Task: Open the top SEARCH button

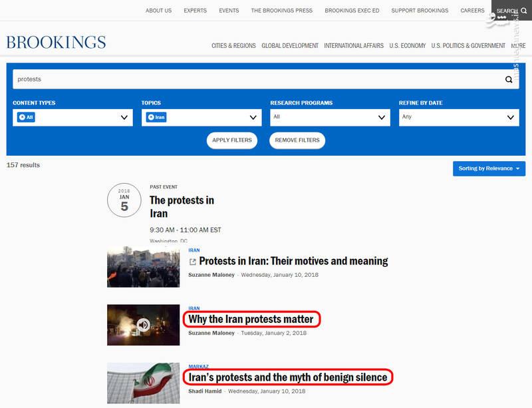Action: (x=511, y=11)
